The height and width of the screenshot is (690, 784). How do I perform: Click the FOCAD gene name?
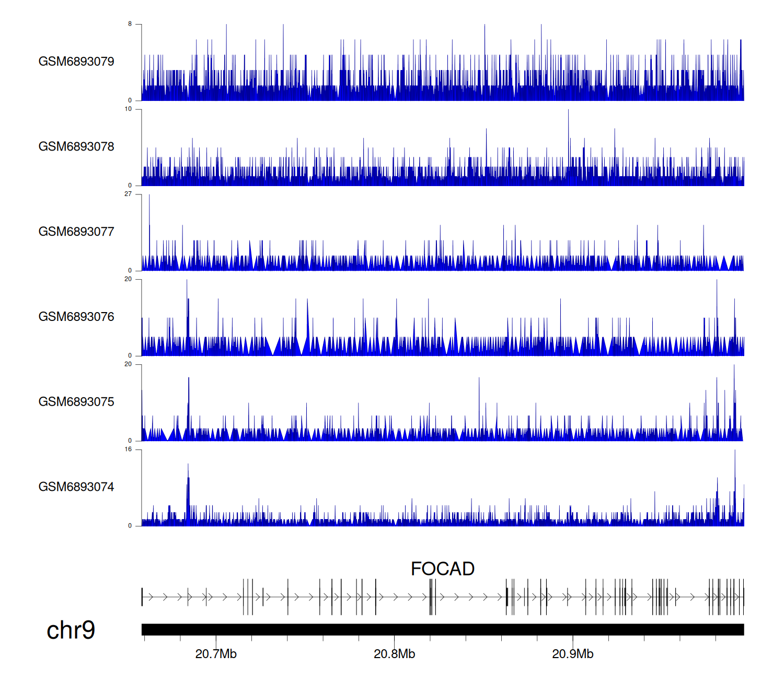tap(442, 569)
